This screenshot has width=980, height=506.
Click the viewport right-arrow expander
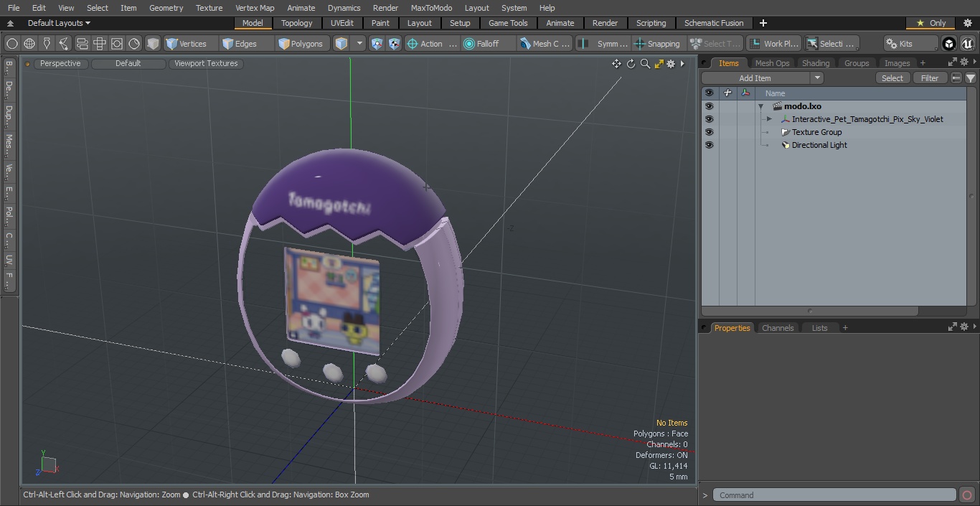point(682,64)
